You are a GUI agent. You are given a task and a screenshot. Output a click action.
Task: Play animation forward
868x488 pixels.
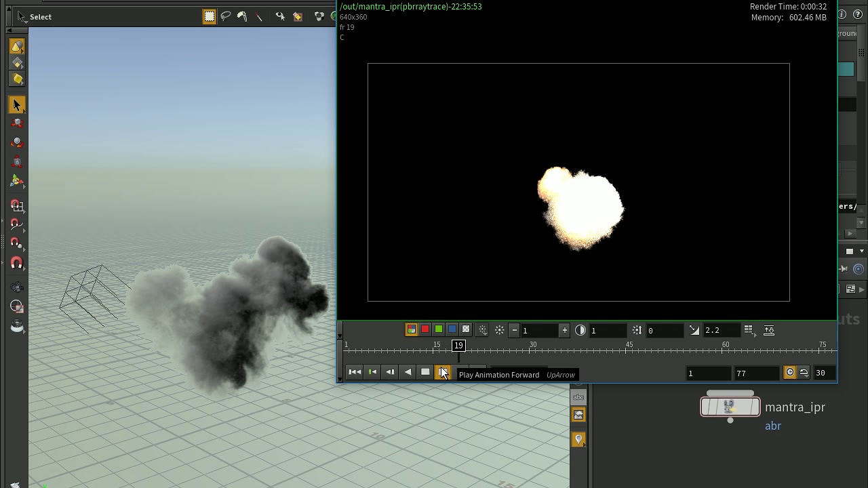[x=443, y=372]
